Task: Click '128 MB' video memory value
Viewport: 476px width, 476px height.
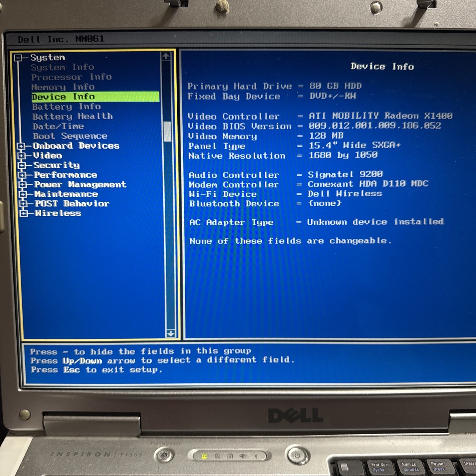Action: tap(326, 136)
